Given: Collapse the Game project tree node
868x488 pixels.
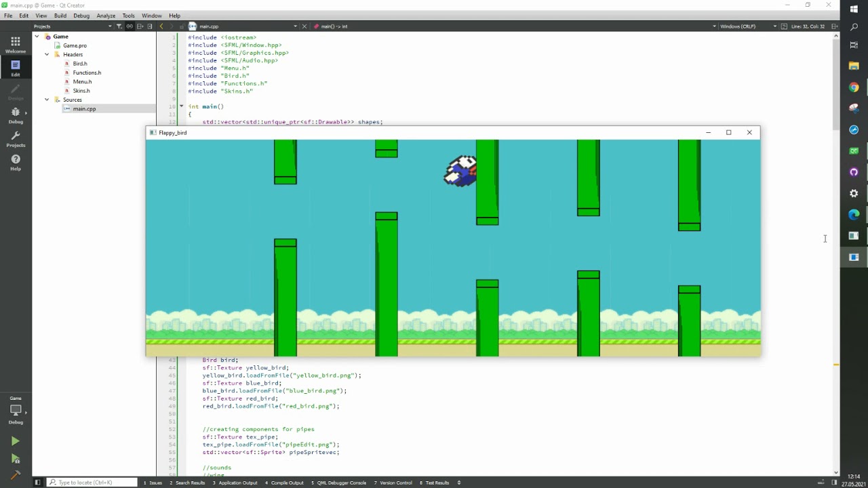Looking at the screenshot, I should click(x=38, y=37).
